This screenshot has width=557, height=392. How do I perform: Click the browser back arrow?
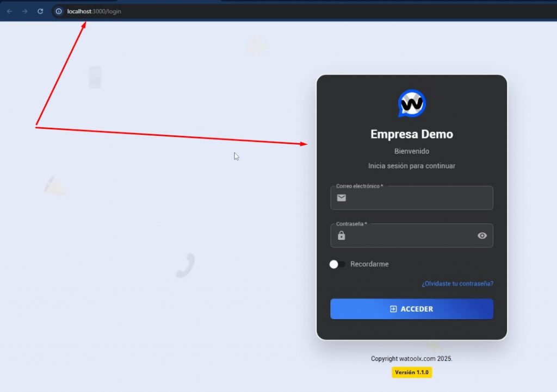tap(9, 11)
